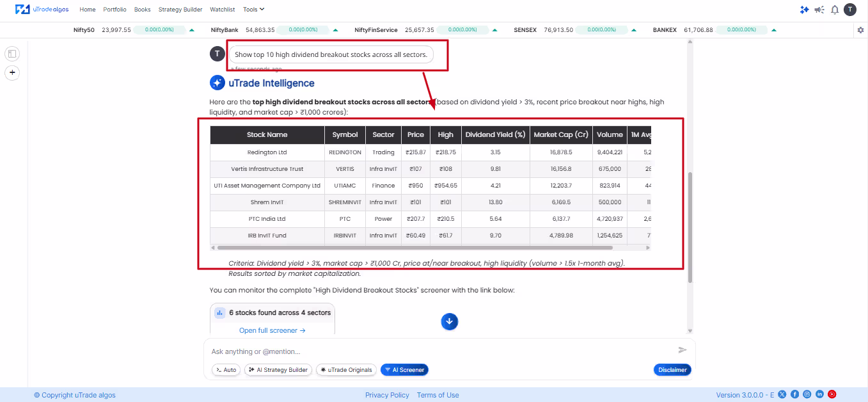Open the X (Twitter) social link

click(x=782, y=395)
